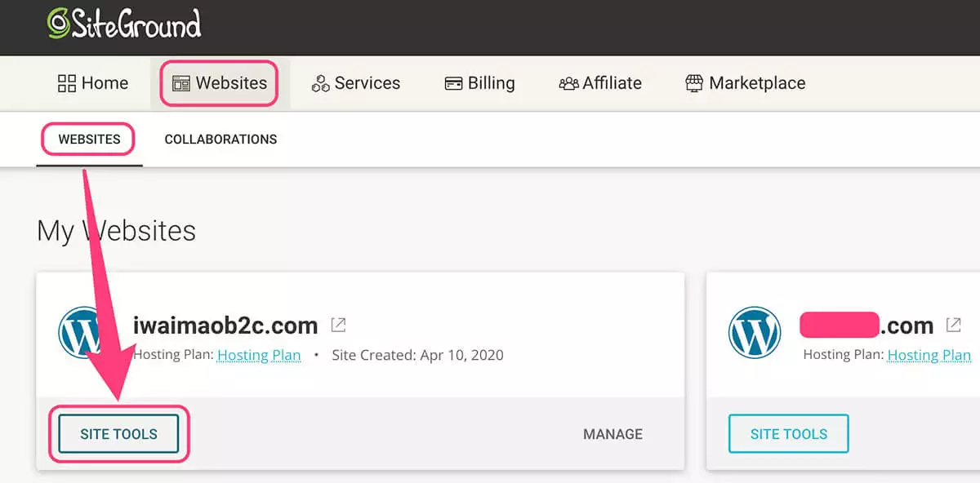Select the Services nodes icon
Viewport: 980px width, 483px height.
[x=318, y=82]
